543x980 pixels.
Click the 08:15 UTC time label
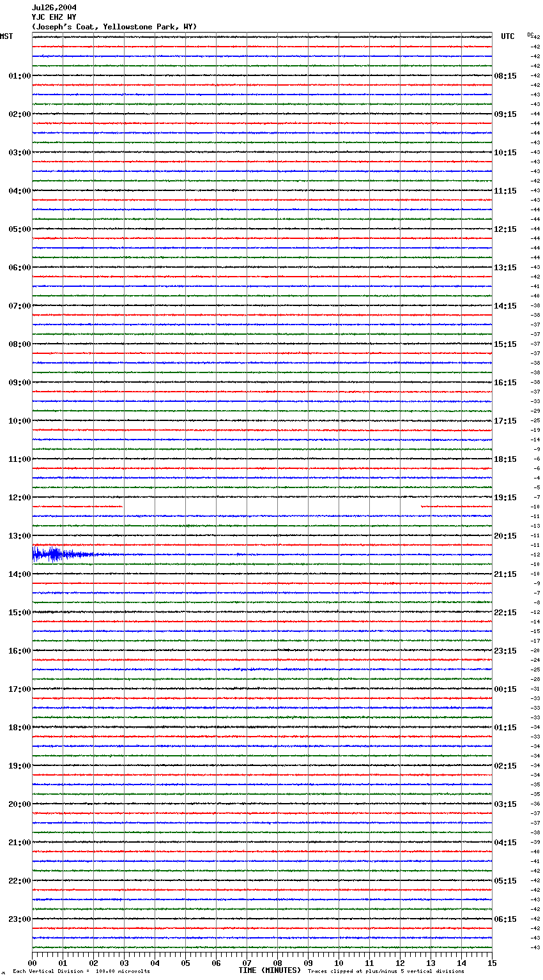(505, 76)
